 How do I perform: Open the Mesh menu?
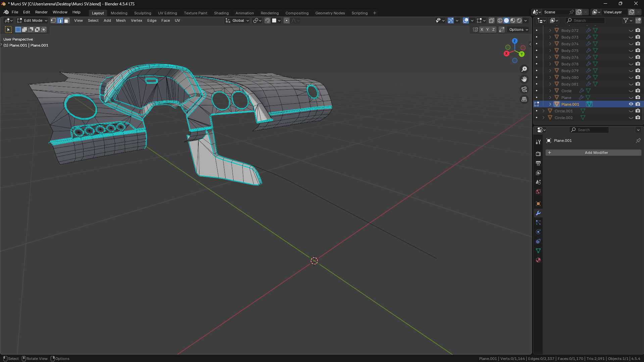[121, 20]
